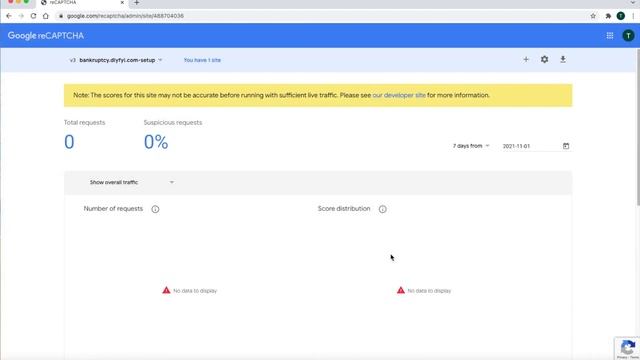Download the report with the download icon
The width and height of the screenshot is (640, 360).
[563, 60]
